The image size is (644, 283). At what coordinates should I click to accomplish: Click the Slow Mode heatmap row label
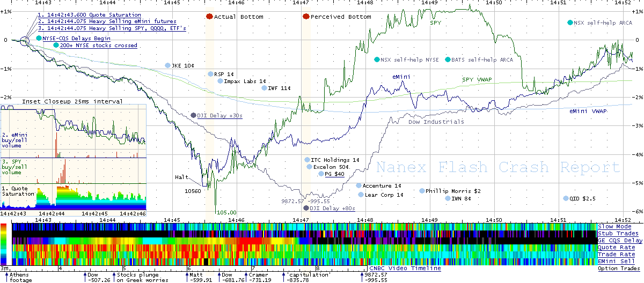[618, 227]
